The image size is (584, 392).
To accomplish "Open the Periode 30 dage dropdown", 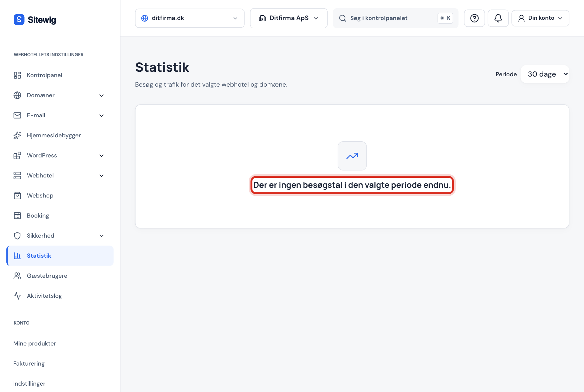I will pos(545,74).
